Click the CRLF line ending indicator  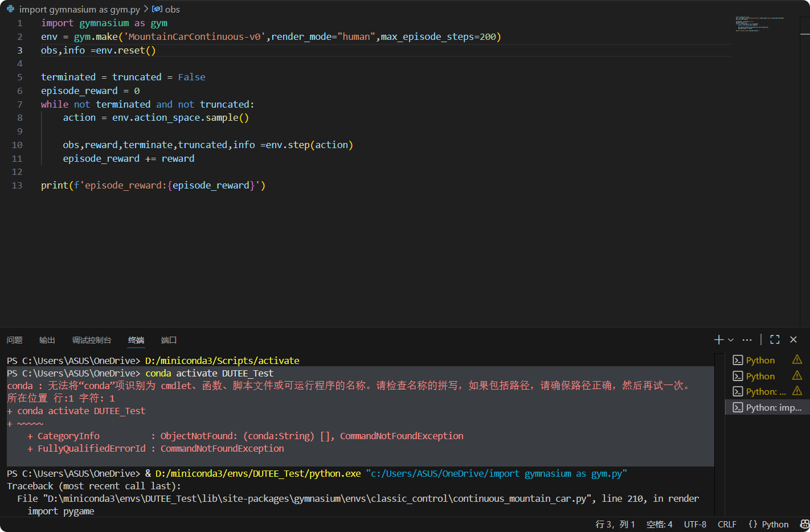(727, 523)
